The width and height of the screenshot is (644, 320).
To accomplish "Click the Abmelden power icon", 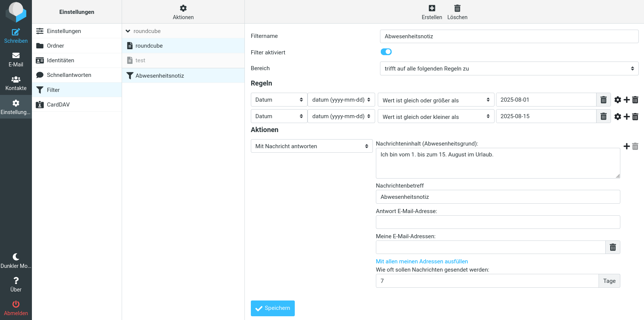I will point(16,304).
